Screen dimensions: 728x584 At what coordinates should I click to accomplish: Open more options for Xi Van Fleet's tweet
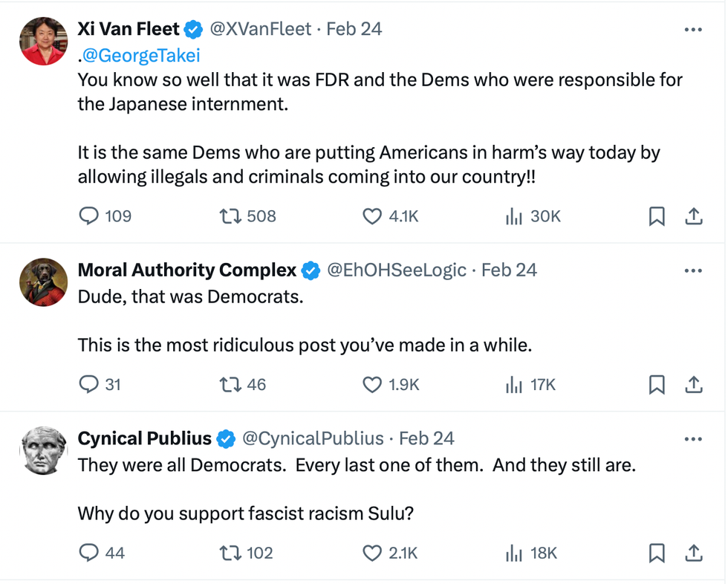[x=692, y=30]
